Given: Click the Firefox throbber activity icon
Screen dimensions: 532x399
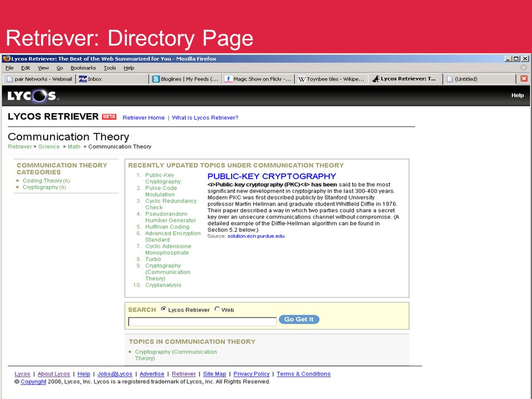Looking at the screenshot, I should point(524,68).
